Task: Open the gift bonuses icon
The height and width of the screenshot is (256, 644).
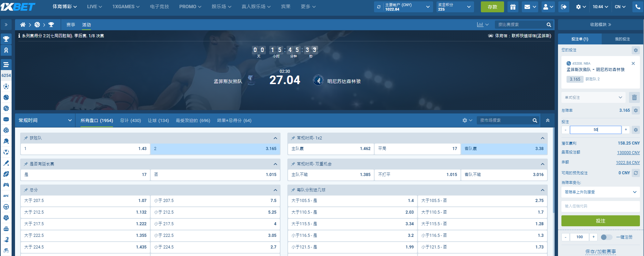Action: click(513, 7)
